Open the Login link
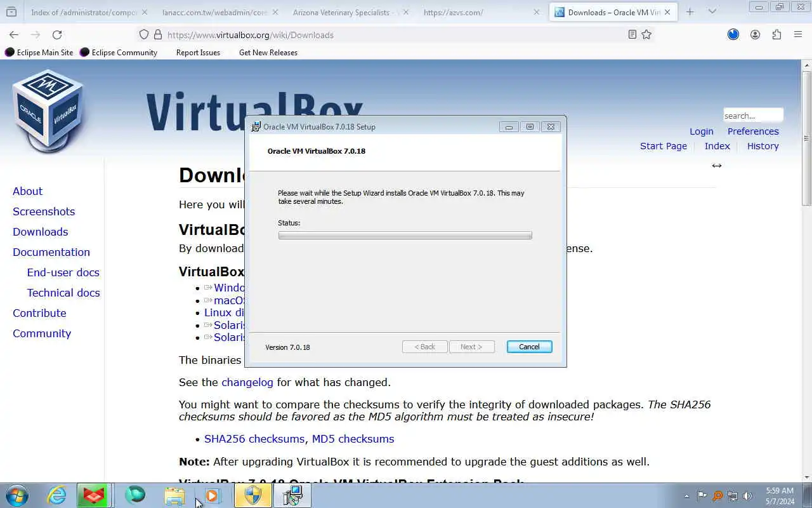The height and width of the screenshot is (508, 812). (x=702, y=131)
